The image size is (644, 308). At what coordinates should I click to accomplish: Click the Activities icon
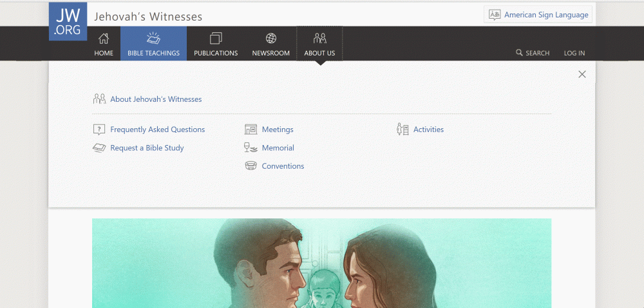402,130
